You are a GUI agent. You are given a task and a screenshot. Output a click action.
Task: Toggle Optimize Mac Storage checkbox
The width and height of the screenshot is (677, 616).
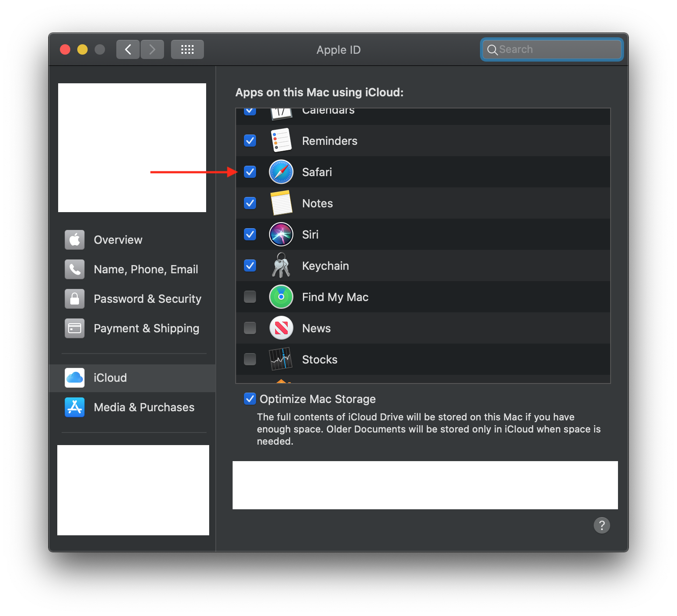point(250,399)
